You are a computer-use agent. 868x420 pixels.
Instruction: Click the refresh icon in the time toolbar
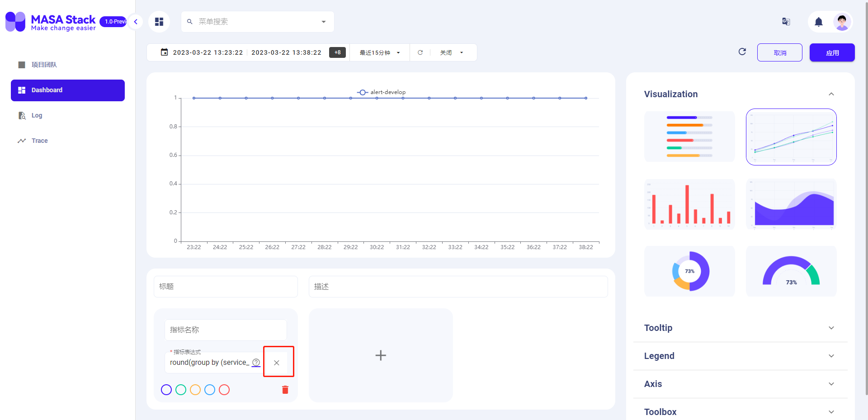tap(420, 52)
